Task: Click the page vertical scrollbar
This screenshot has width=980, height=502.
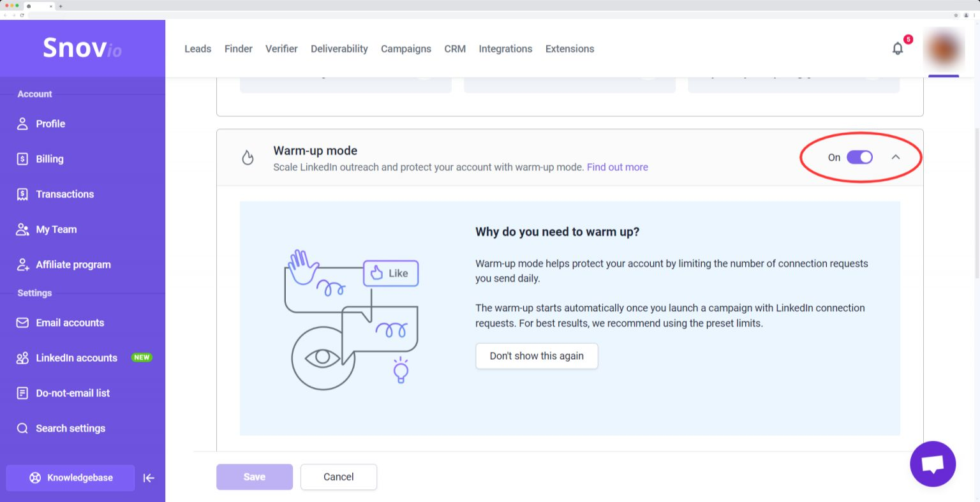Action: pos(977,203)
